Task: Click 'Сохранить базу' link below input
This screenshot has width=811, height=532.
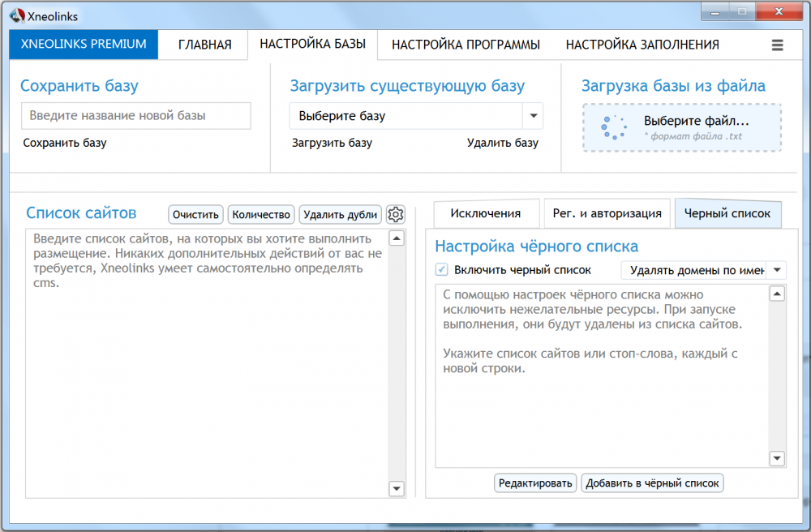Action: [x=65, y=144]
